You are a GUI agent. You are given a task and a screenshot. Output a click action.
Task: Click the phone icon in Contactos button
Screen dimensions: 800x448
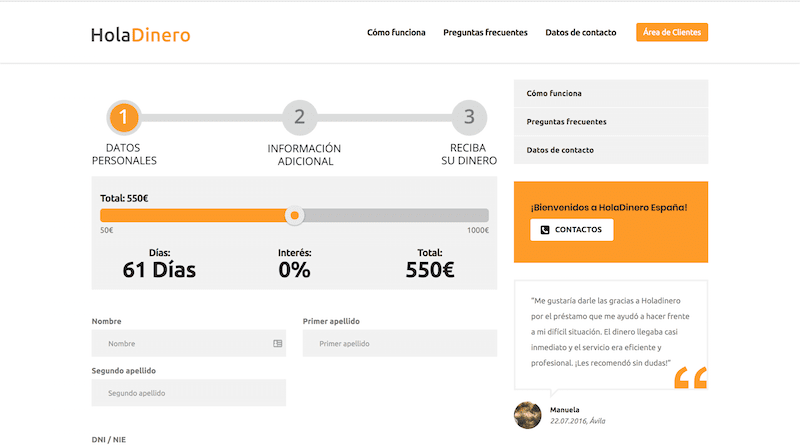click(x=545, y=230)
